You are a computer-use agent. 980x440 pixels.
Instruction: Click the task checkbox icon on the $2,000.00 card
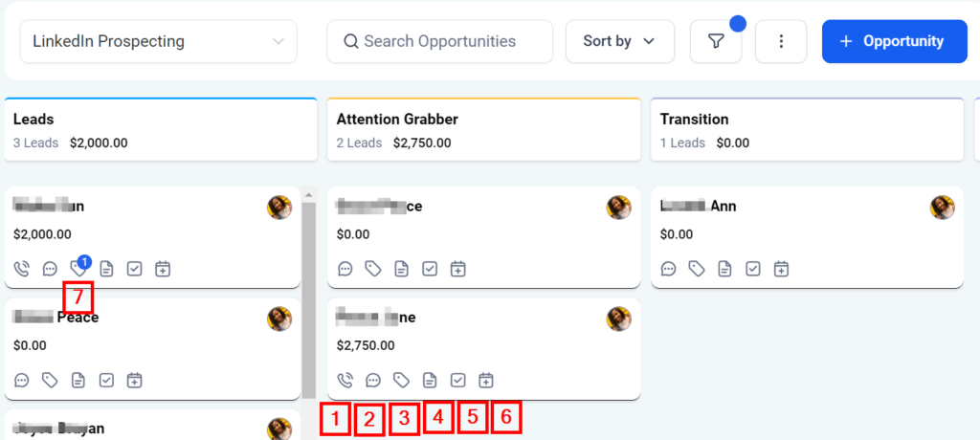click(x=135, y=269)
